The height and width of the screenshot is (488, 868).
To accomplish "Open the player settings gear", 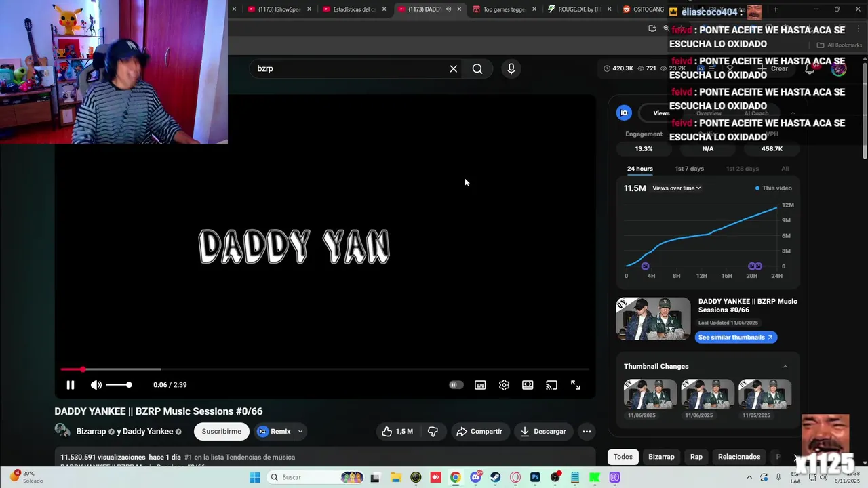I will (504, 385).
